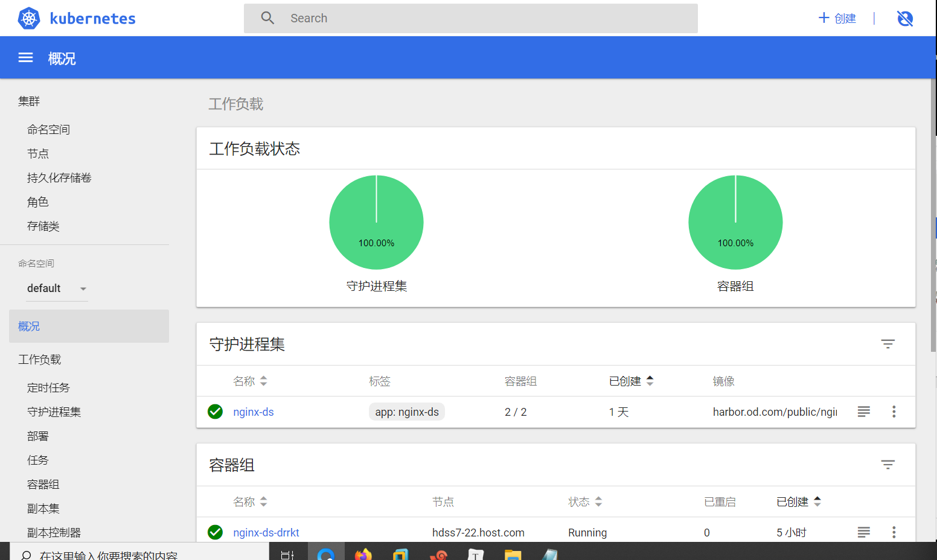Select 守护进程集 in the sidebar
Image resolution: width=937 pixels, height=560 pixels.
pyautogui.click(x=54, y=412)
